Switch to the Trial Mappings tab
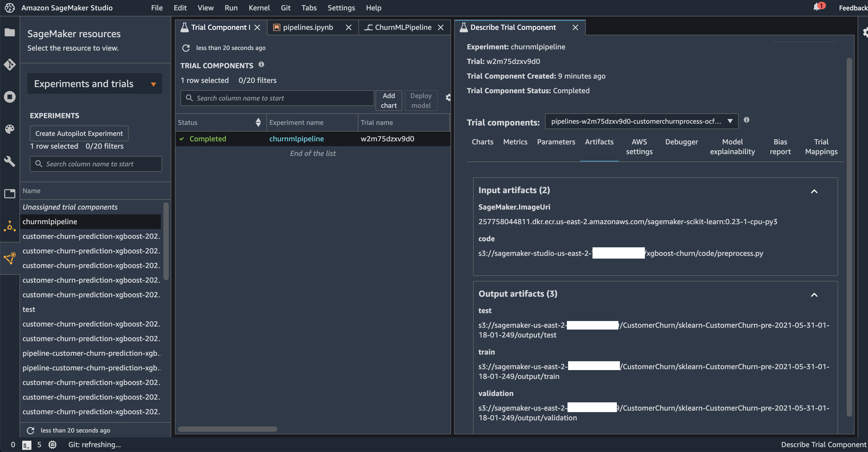The width and height of the screenshot is (868, 452). [821, 147]
